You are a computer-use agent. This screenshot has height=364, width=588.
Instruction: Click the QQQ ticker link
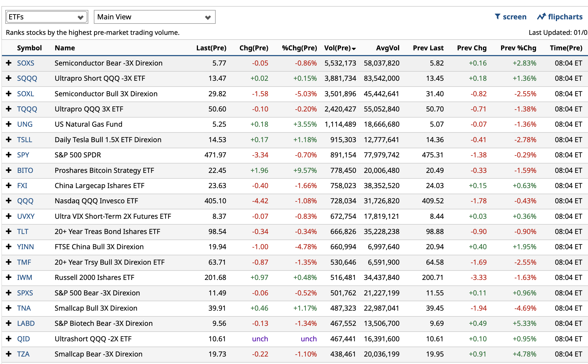(x=25, y=201)
